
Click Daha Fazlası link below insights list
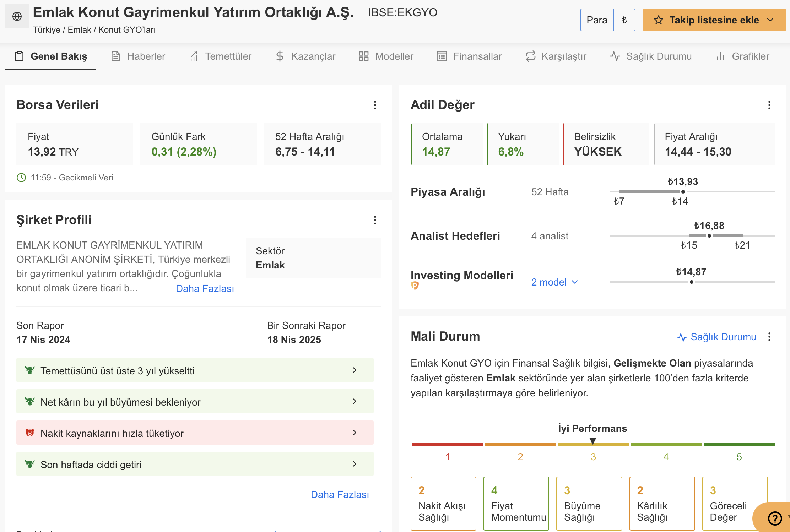point(340,494)
